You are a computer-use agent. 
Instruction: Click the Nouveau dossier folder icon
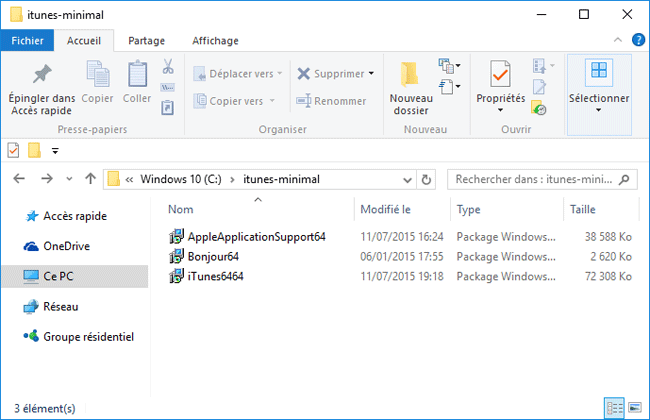[x=410, y=75]
